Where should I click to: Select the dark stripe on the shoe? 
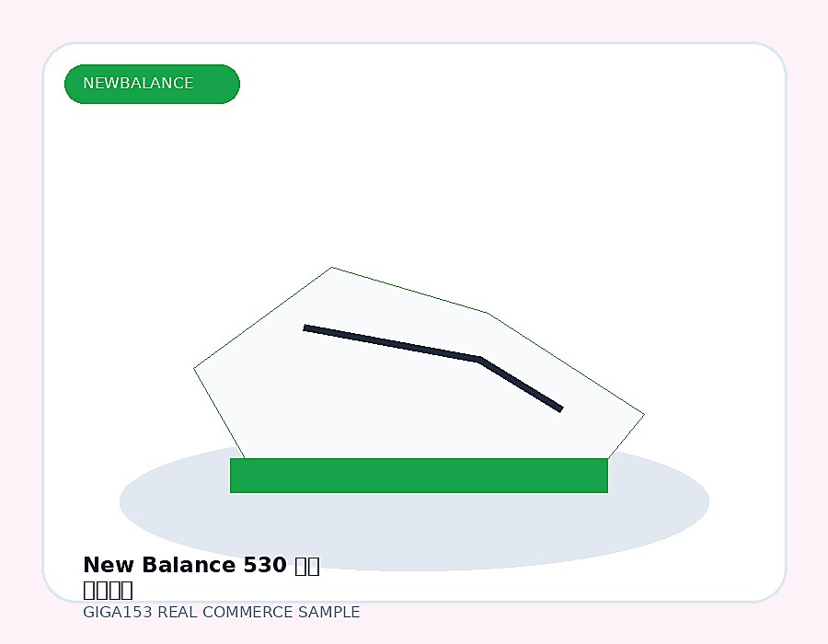click(433, 368)
